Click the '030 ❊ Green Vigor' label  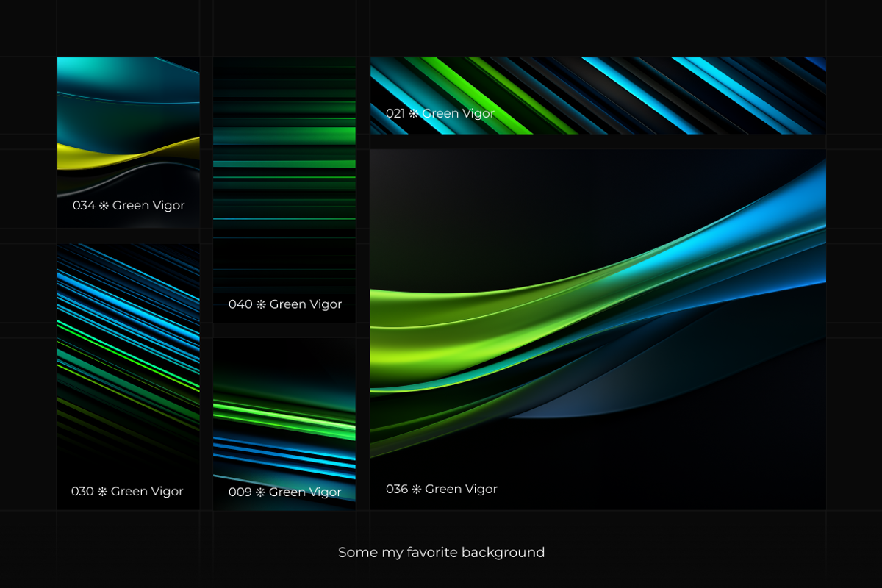(x=127, y=492)
